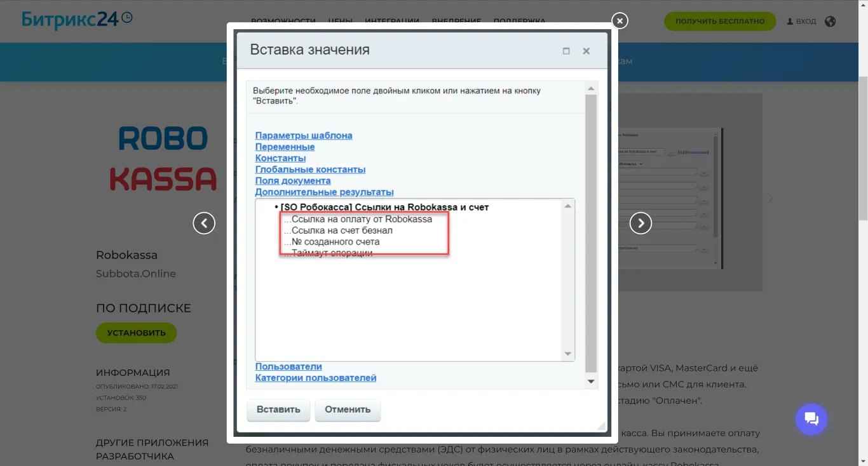Maximize the Вставка значения dialog
This screenshot has width=868, height=466.
566,51
